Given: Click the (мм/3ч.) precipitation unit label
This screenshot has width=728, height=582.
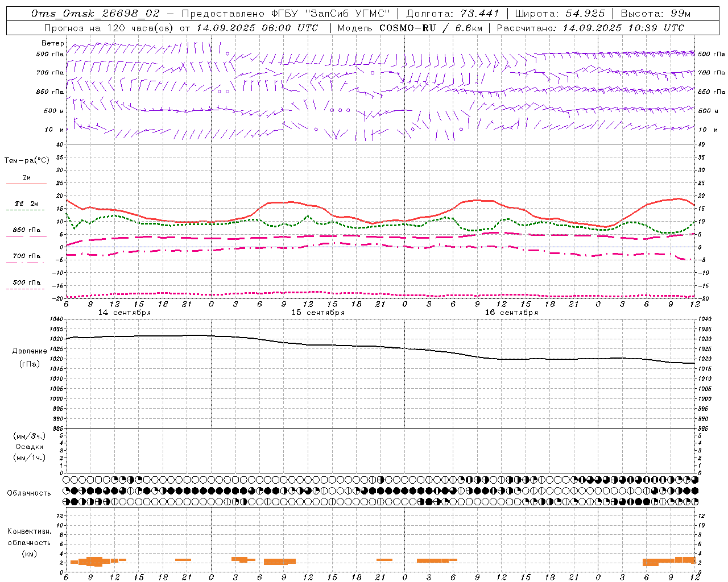Looking at the screenshot, I should (30, 436).
